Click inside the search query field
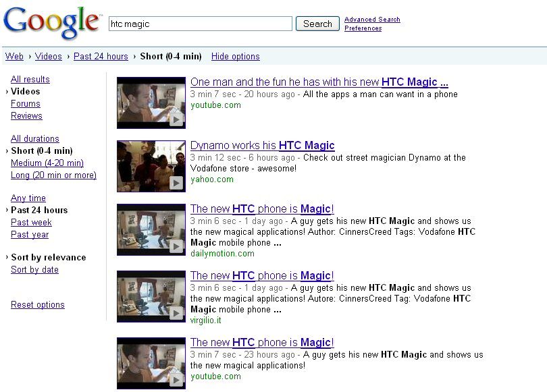 pos(199,23)
